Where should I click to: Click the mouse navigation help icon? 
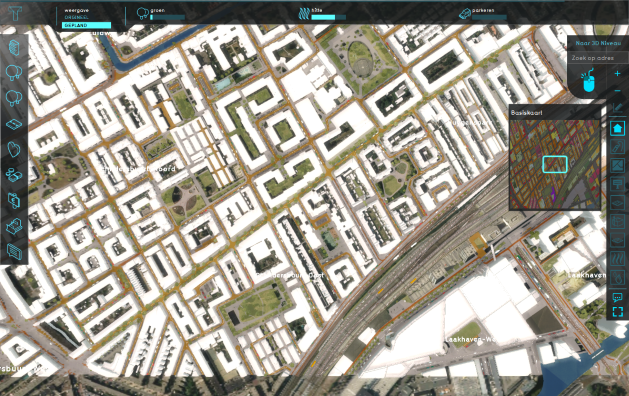click(588, 81)
